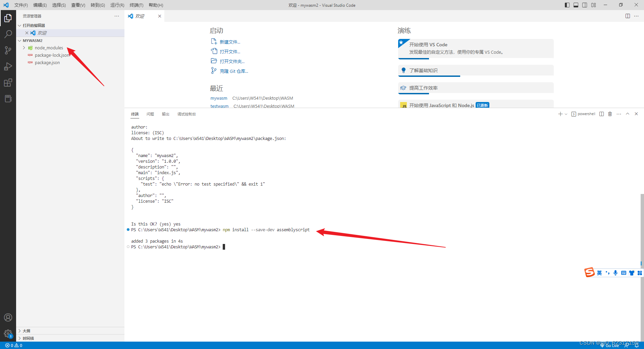The height and width of the screenshot is (349, 644).
Task: Open recent project mywasm
Action: click(219, 98)
